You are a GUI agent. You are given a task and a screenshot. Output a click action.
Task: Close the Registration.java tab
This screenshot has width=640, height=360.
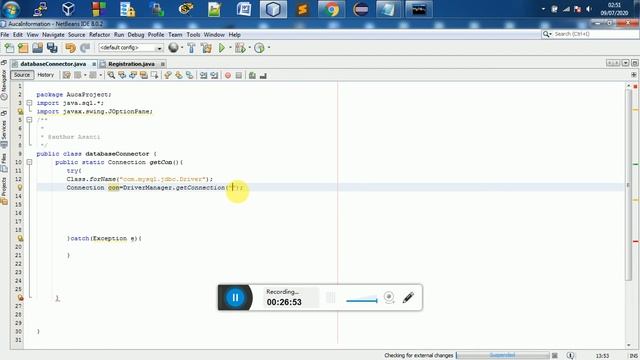[x=163, y=64]
